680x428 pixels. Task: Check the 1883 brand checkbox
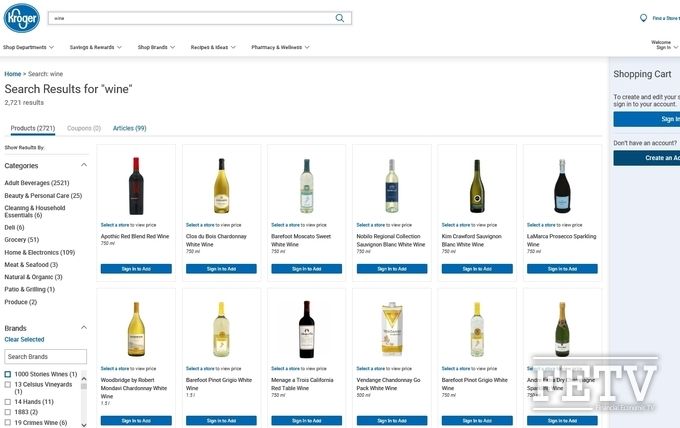click(8, 412)
